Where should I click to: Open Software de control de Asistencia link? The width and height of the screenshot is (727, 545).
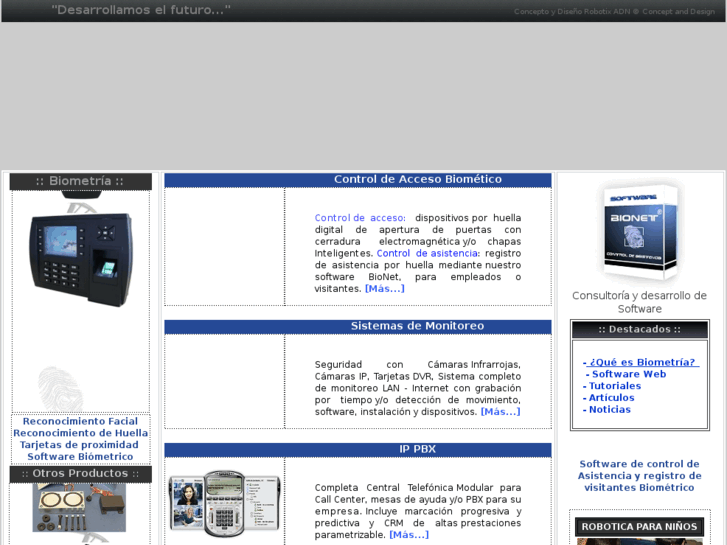639,475
